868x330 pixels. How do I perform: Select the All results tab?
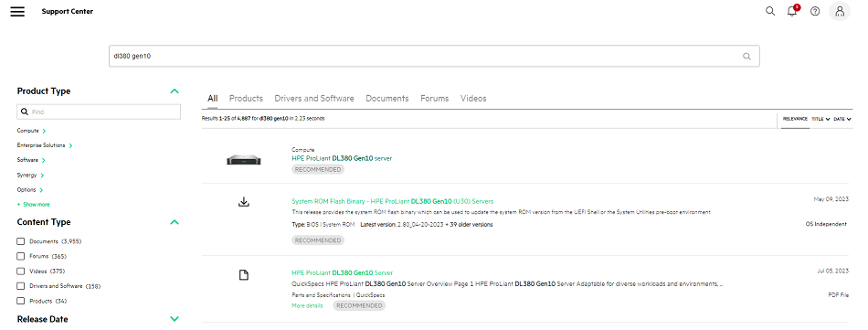213,99
